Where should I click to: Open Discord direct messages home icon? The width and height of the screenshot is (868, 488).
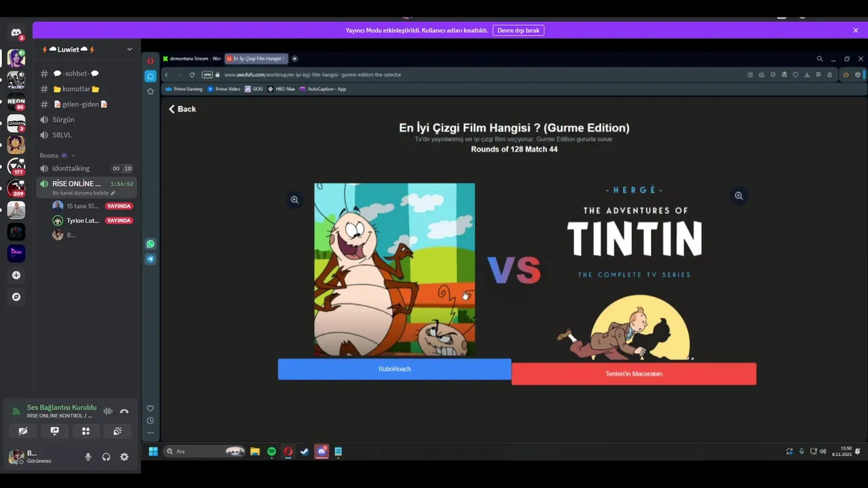click(x=16, y=33)
